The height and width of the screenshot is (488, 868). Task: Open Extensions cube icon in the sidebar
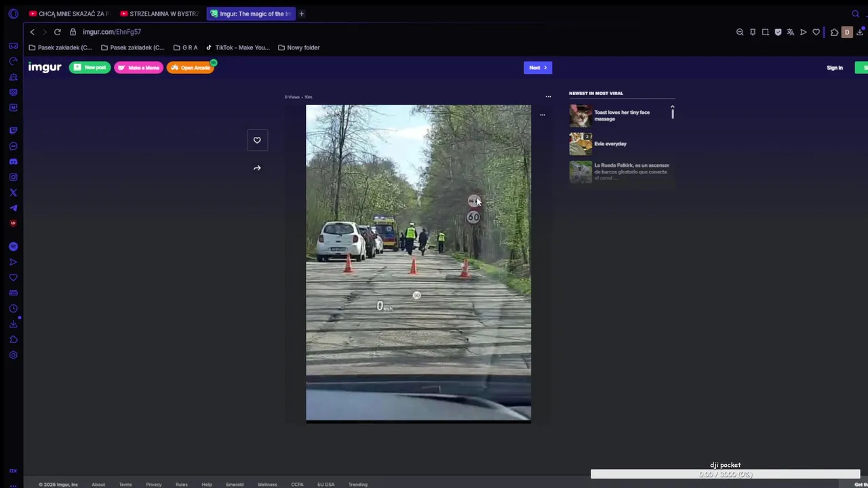click(13, 340)
